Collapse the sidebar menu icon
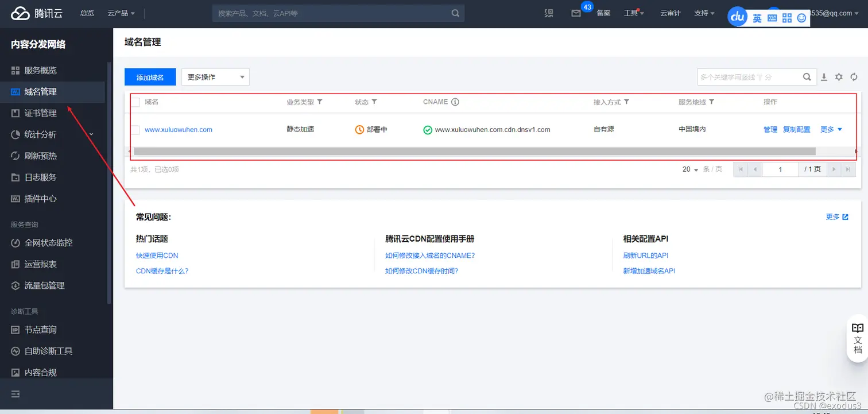Viewport: 868px width, 414px height. coord(15,394)
